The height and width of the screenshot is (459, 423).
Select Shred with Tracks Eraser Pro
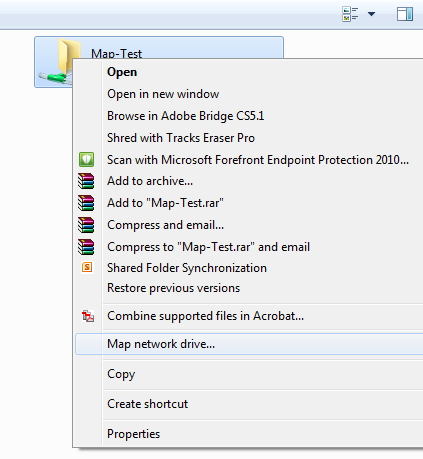(181, 138)
